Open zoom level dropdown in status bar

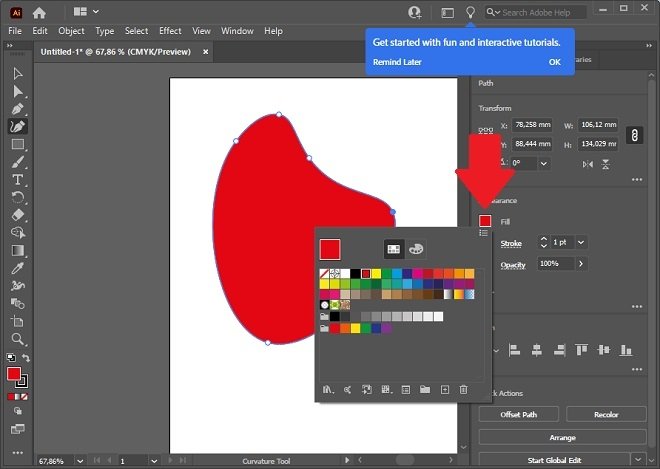(x=80, y=461)
